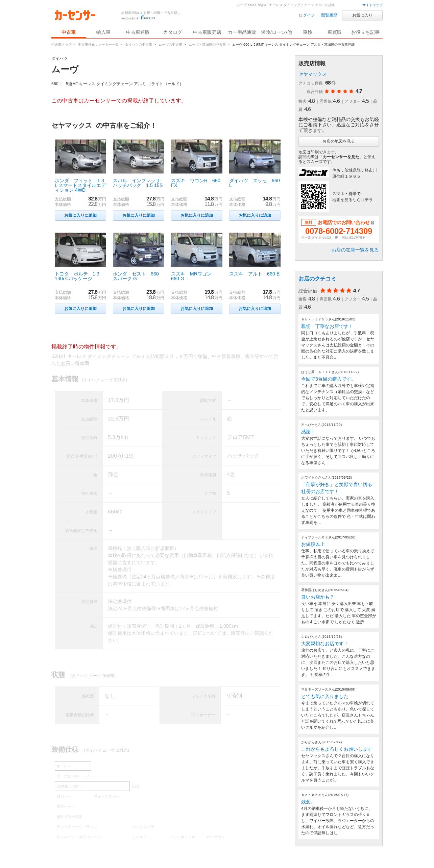Click the お気に入り button in the header
This screenshot has width=434, height=868.
click(x=362, y=15)
